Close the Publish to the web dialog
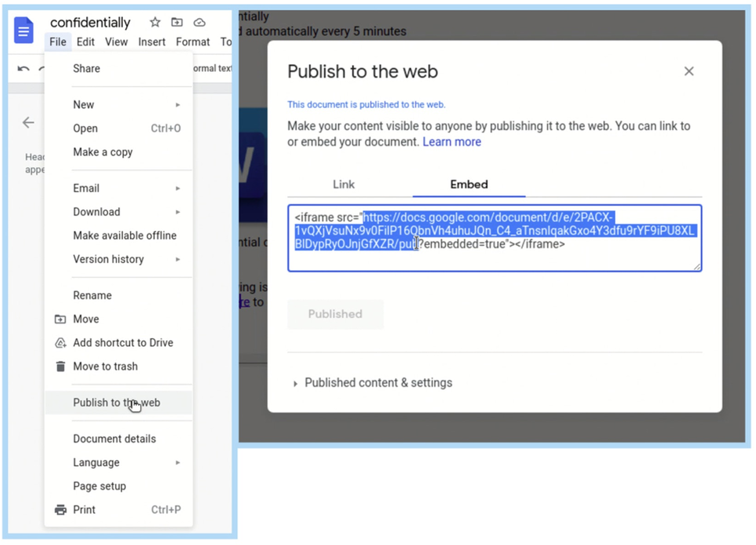 pos(689,71)
